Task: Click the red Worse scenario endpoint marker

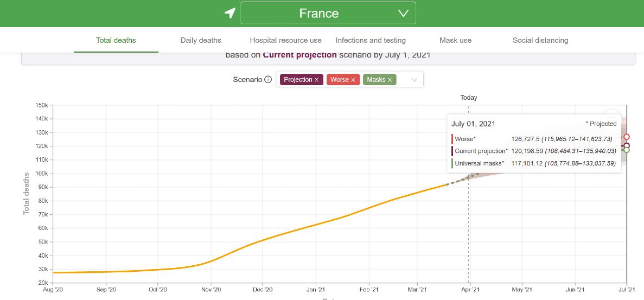Action: point(627,137)
